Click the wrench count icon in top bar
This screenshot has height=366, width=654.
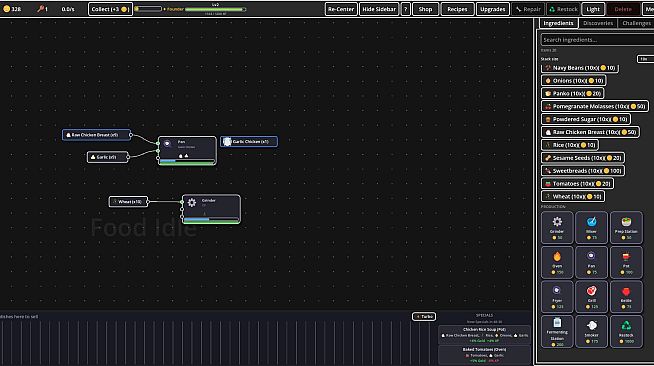coord(40,9)
